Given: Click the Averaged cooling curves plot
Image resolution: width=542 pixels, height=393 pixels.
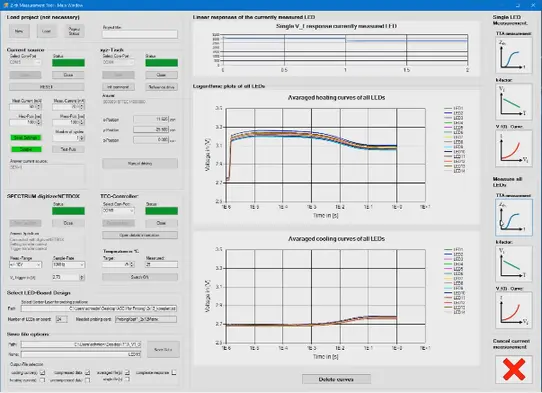Looking at the screenshot, I should [326, 296].
